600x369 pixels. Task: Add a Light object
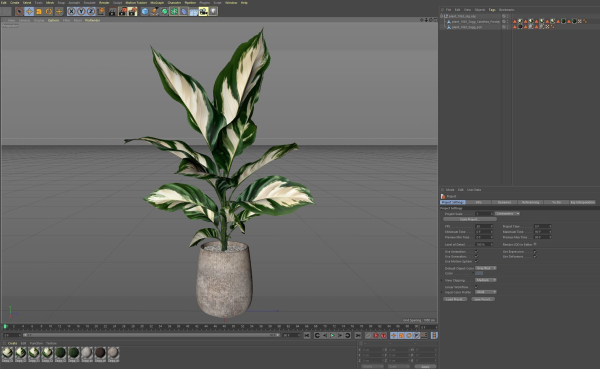point(213,11)
